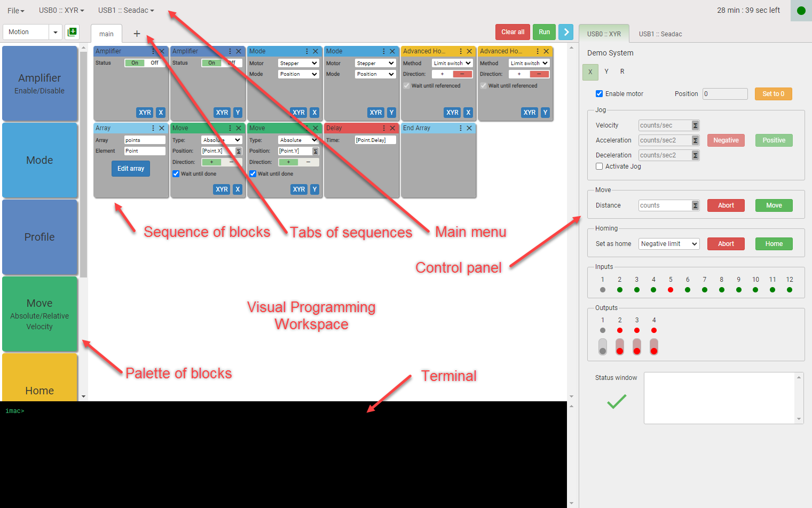Open options menu of End Array block

pos(461,128)
